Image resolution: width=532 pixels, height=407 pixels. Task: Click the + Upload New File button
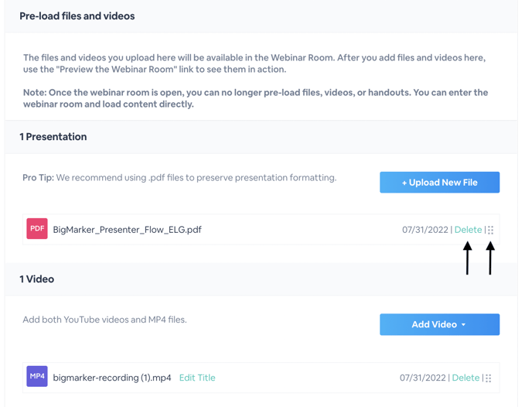click(x=439, y=183)
